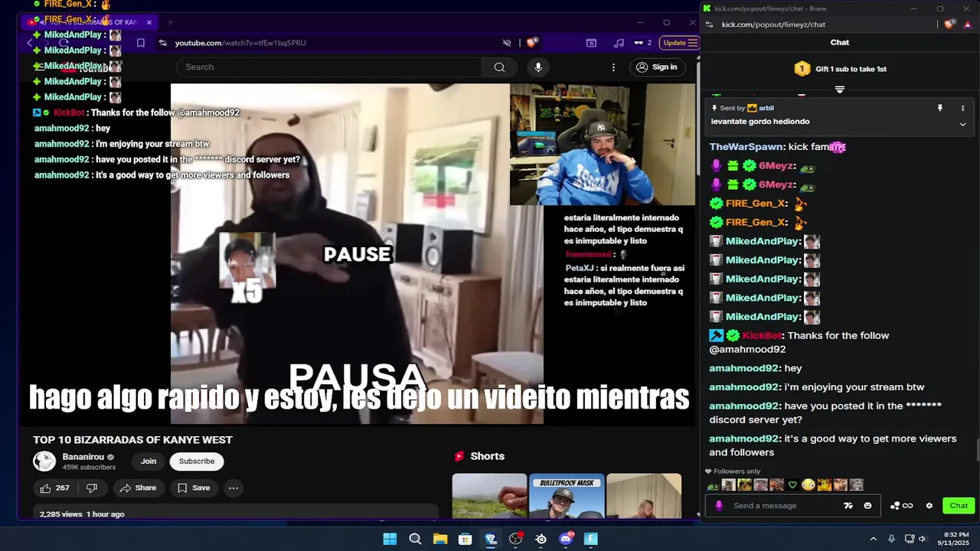The height and width of the screenshot is (551, 980).
Task: Open the Bulletproof Mask short thumbnail
Action: [x=567, y=497]
